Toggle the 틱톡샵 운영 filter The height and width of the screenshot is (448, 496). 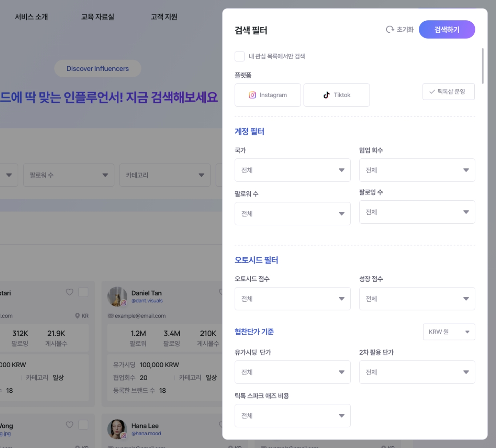point(448,92)
